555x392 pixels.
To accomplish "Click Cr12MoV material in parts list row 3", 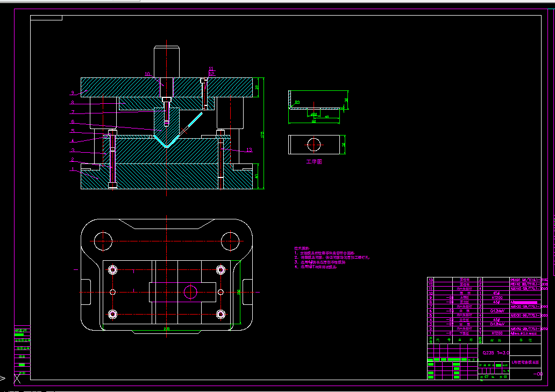I will point(497,324).
